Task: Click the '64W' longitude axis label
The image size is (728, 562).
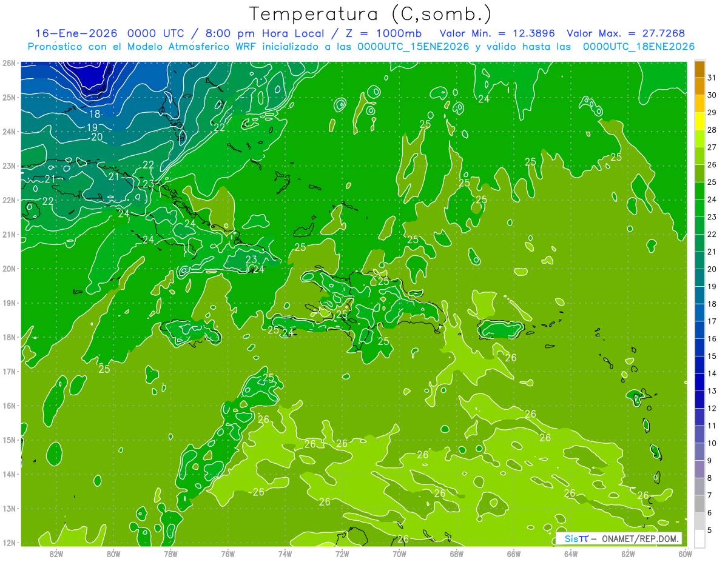Action: click(571, 554)
